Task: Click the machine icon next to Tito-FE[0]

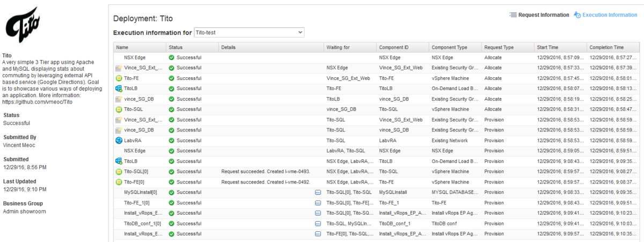Action: pyautogui.click(x=119, y=182)
